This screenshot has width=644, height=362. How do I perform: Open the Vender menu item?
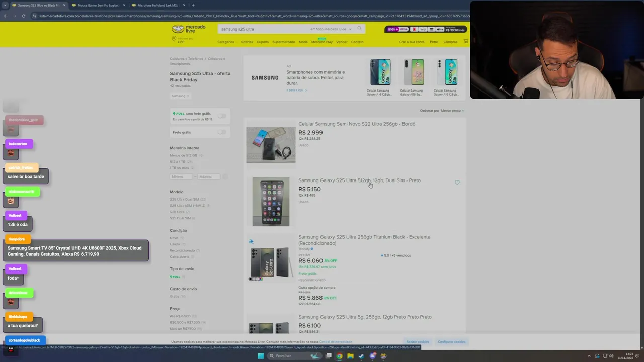pyautogui.click(x=342, y=42)
